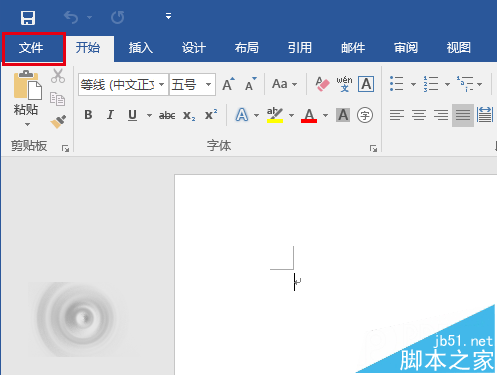The width and height of the screenshot is (497, 375).
Task: Expand the font size dropdown arrow
Action: click(208, 84)
